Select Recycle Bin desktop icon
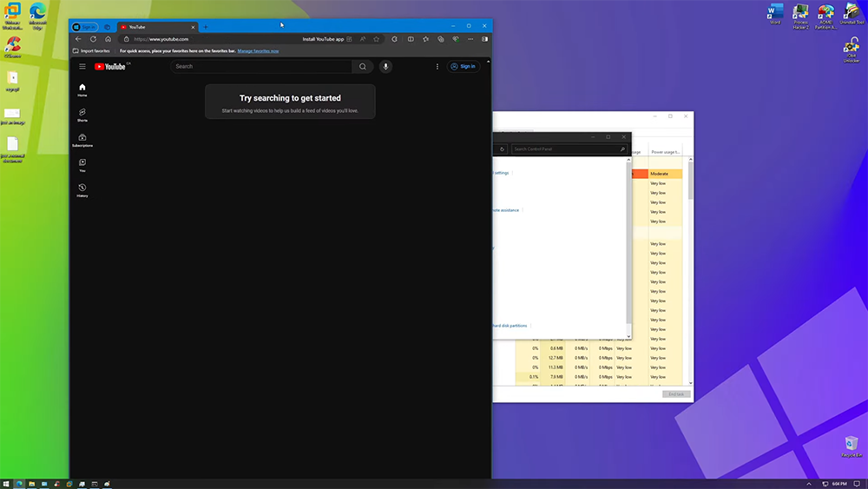This screenshot has height=489, width=868. [x=852, y=446]
